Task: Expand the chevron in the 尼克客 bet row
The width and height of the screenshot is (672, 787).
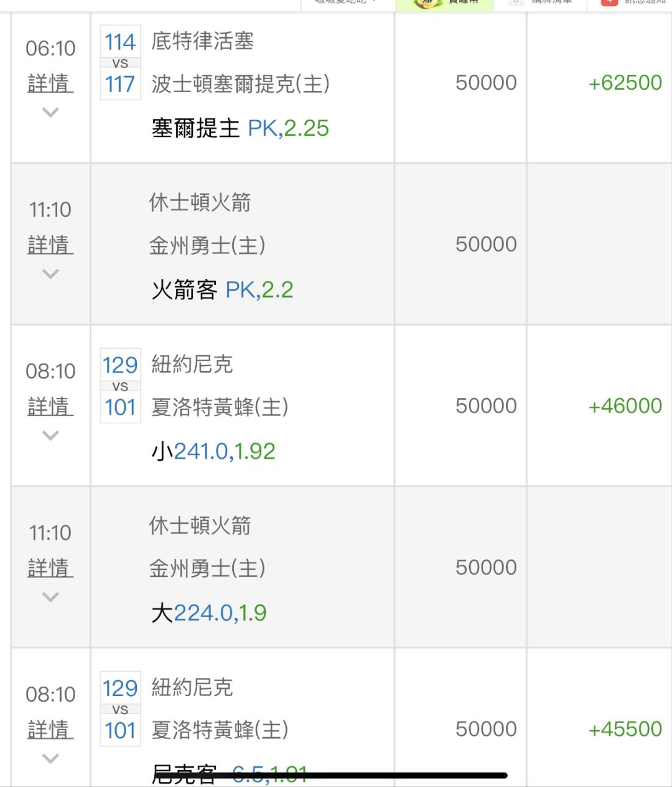Action: [50, 758]
